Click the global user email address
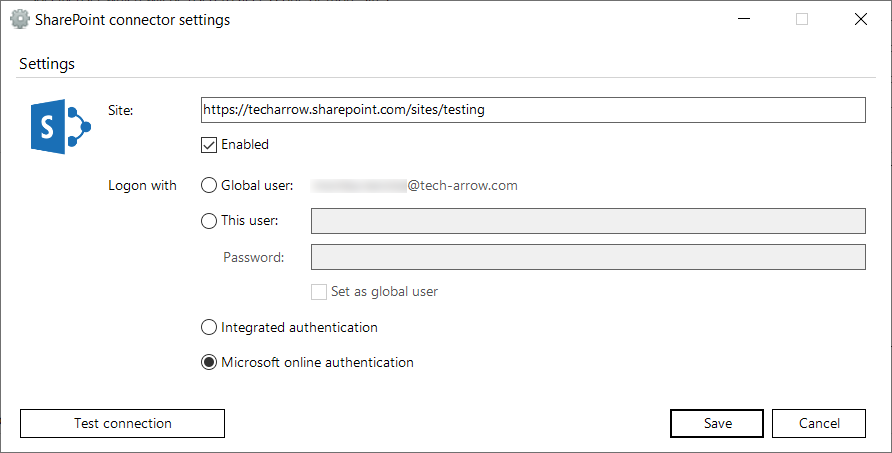 click(415, 185)
